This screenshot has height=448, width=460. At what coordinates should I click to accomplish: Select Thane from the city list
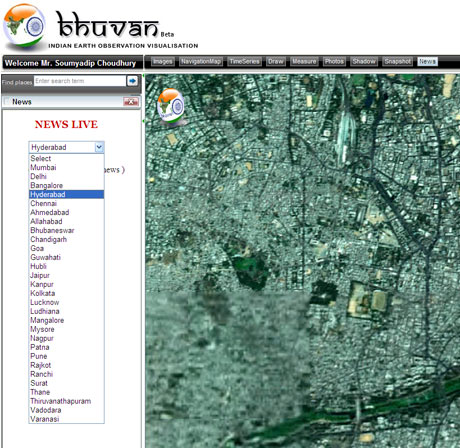[67, 392]
